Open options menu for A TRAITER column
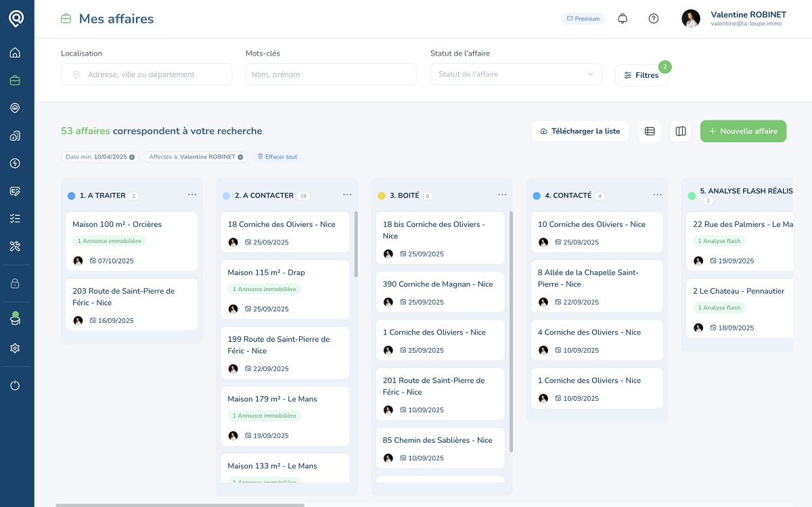Screen dimensions: 812x507 [192, 195]
